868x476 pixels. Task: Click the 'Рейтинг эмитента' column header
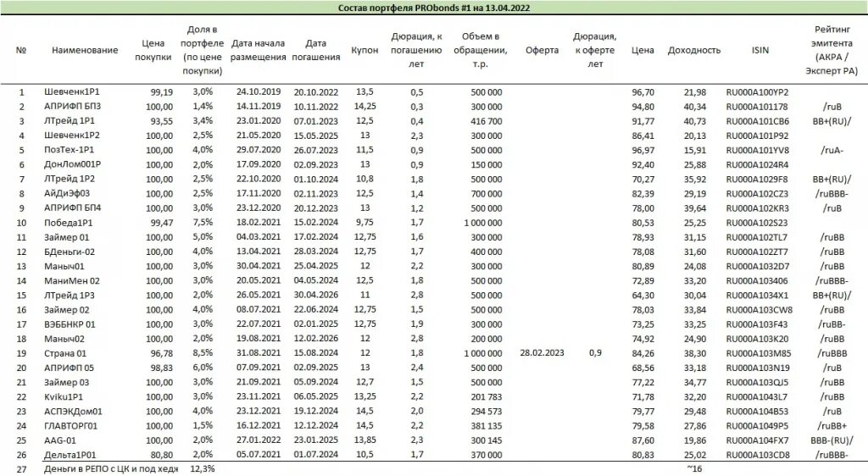[x=832, y=50]
